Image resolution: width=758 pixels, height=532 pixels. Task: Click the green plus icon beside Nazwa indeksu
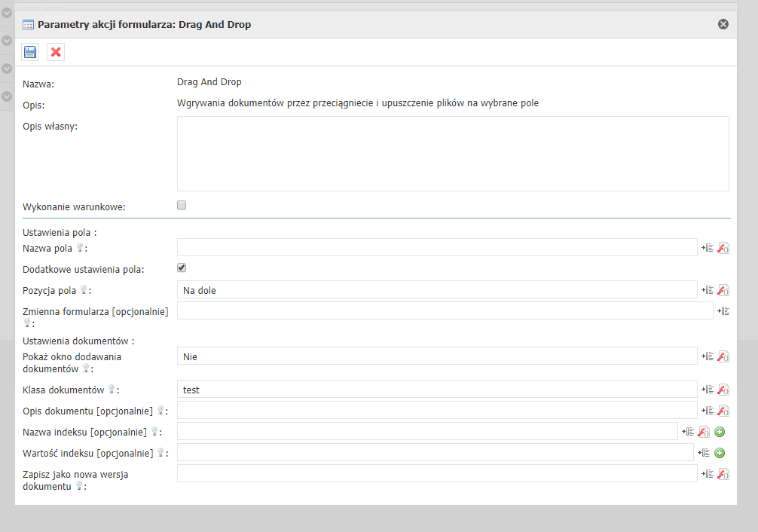coord(720,432)
